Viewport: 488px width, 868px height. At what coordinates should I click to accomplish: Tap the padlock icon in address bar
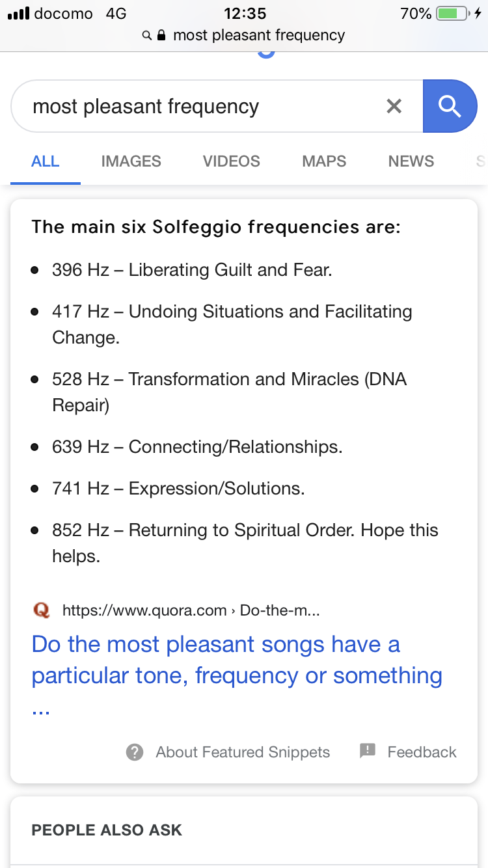pyautogui.click(x=162, y=35)
